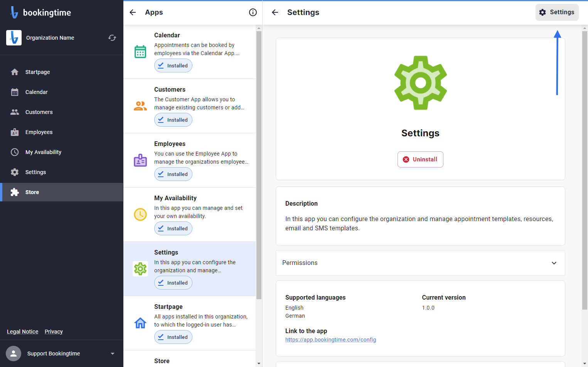Go back using the Apps back arrow
Image resolution: width=588 pixels, height=367 pixels.
pos(133,12)
